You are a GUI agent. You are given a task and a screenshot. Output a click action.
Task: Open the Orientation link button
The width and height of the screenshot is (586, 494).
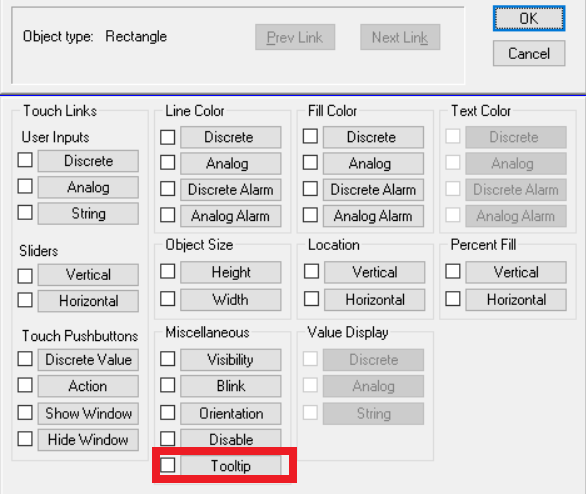point(231,413)
